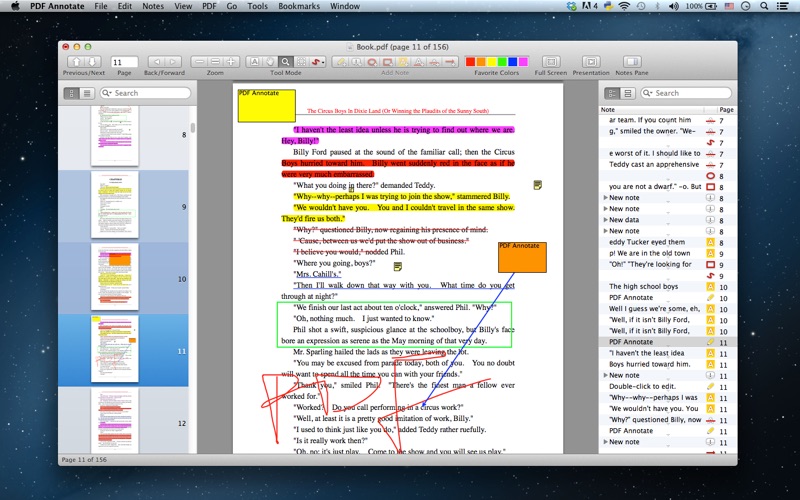Expand New note row below Boys hurried toward him
Image resolution: width=800 pixels, height=500 pixels.
[606, 375]
